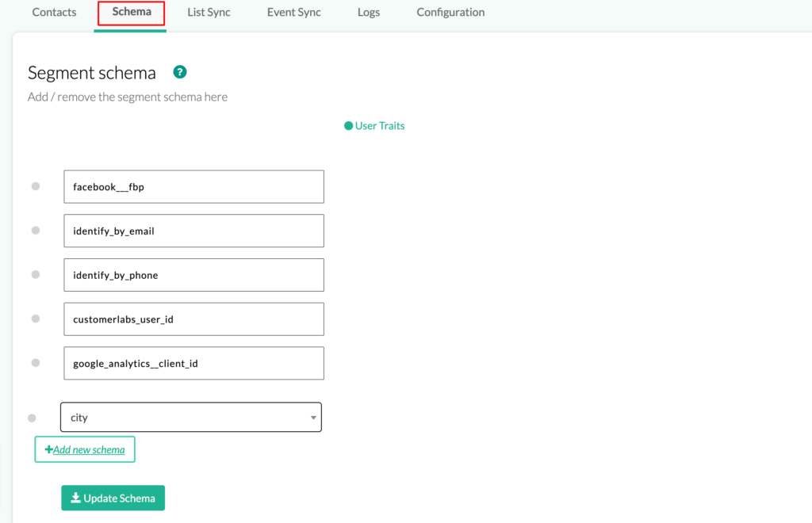This screenshot has height=523, width=812.
Task: Click the Add new schema link
Action: 85,449
